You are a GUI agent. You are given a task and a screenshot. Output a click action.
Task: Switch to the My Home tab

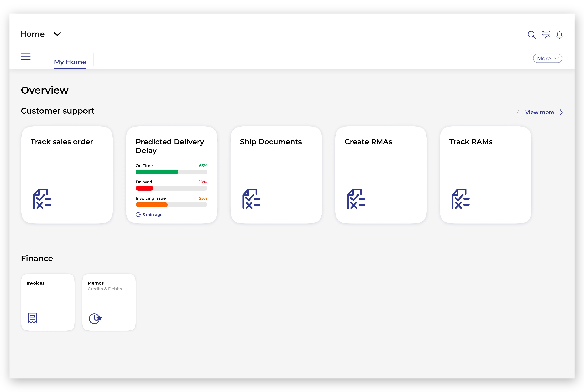tap(70, 62)
